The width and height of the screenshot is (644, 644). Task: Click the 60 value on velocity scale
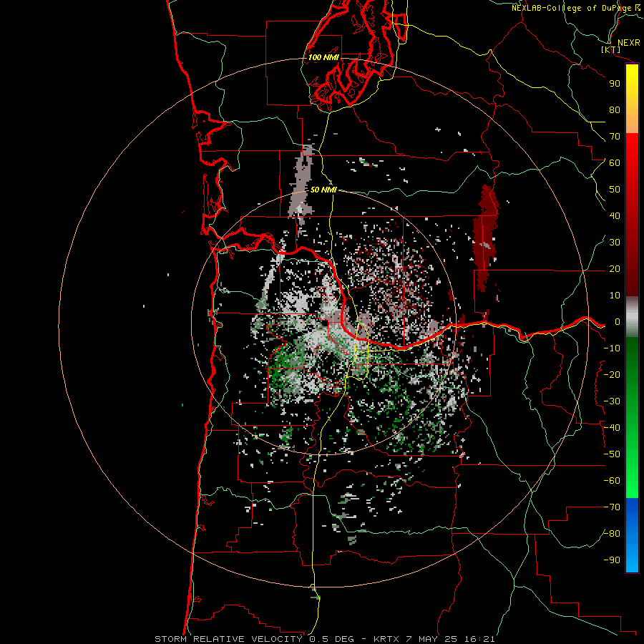point(615,162)
